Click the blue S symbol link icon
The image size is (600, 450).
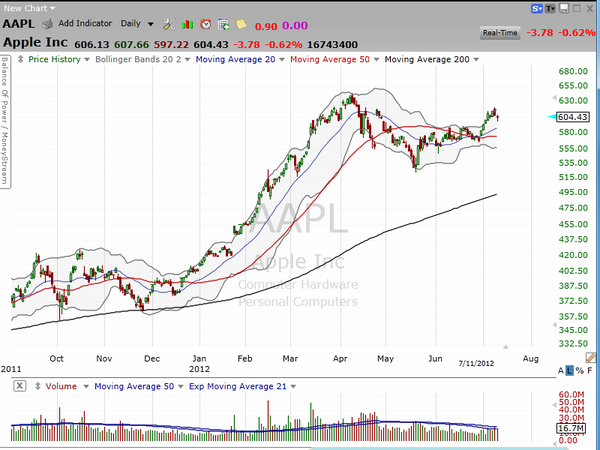click(x=536, y=8)
